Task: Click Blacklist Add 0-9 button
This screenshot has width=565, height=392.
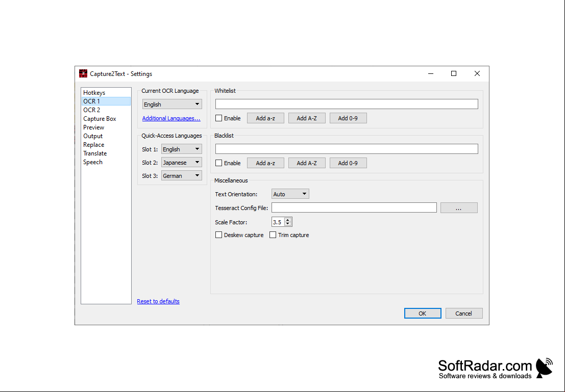Action: [348, 163]
